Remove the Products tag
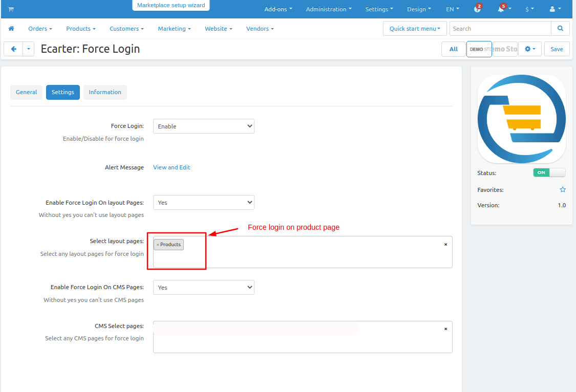576x392 pixels. (158, 245)
